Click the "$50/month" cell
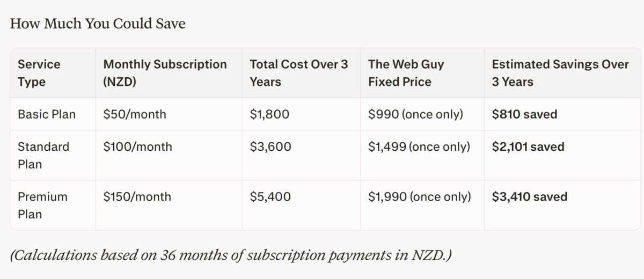Image resolution: width=644 pixels, height=279 pixels. [x=135, y=114]
